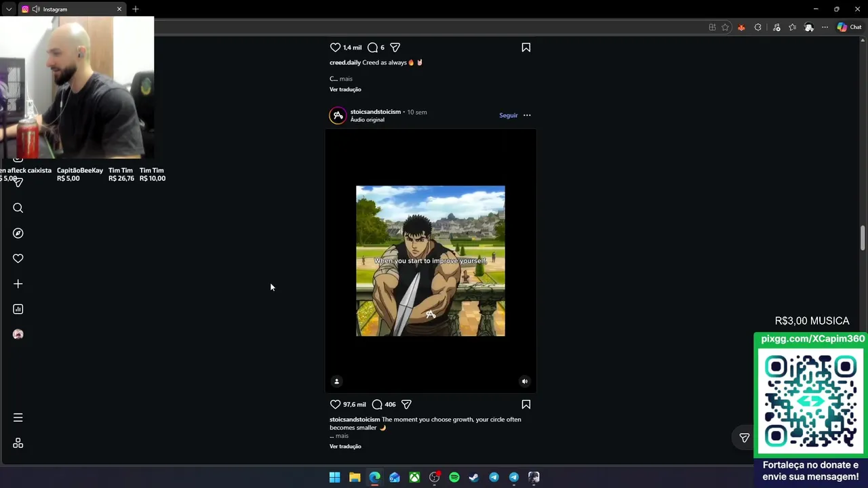Open the browser profile avatar
The width and height of the screenshot is (868, 488).
point(809,27)
